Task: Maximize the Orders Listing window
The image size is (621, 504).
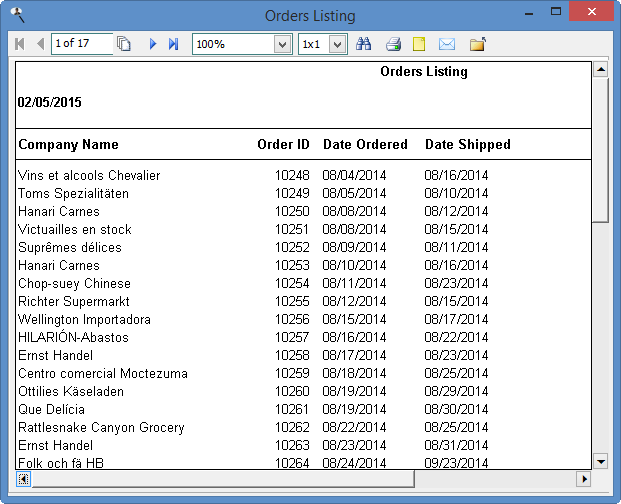Action: point(556,11)
